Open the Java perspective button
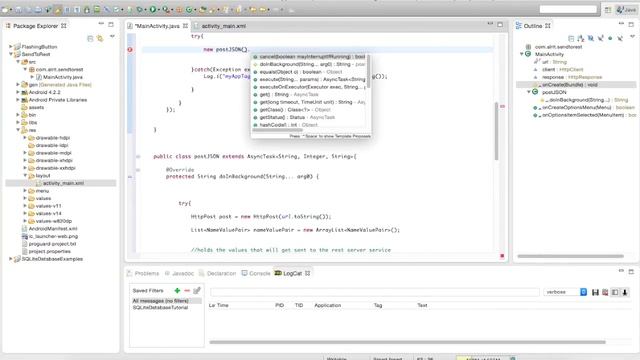640x360 pixels. [x=626, y=10]
